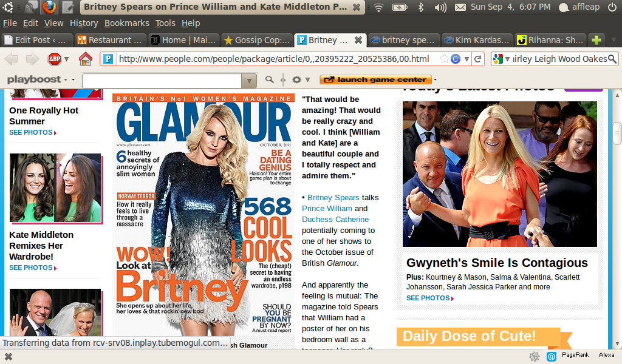Expand the gear settings dropdown arrow
The image size is (622, 364).
[307, 79]
